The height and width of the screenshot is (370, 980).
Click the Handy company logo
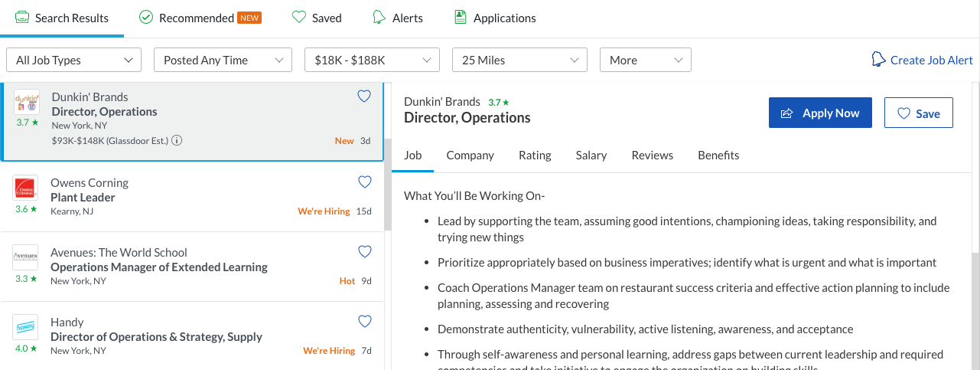pos(25,327)
